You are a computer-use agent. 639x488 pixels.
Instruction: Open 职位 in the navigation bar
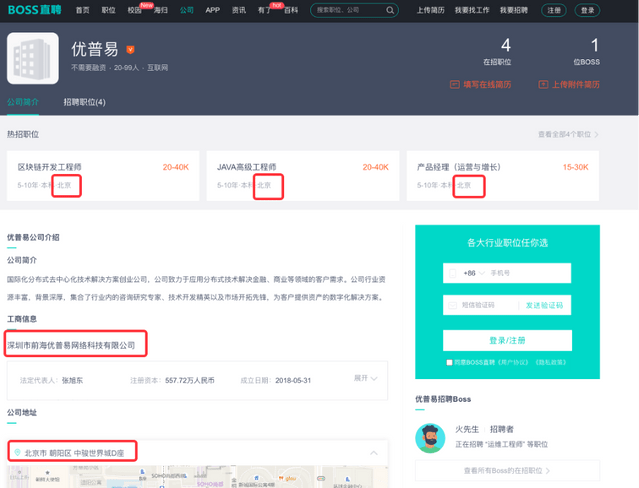(108, 10)
